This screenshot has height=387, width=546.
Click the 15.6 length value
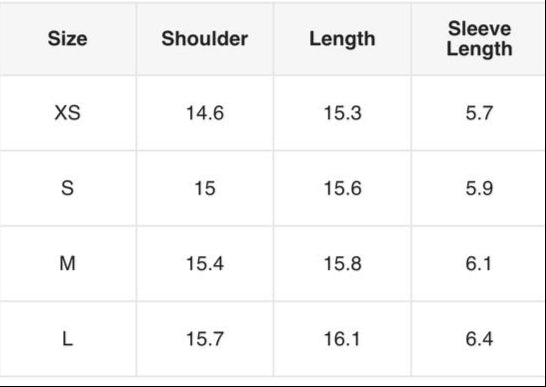pyautogui.click(x=343, y=188)
